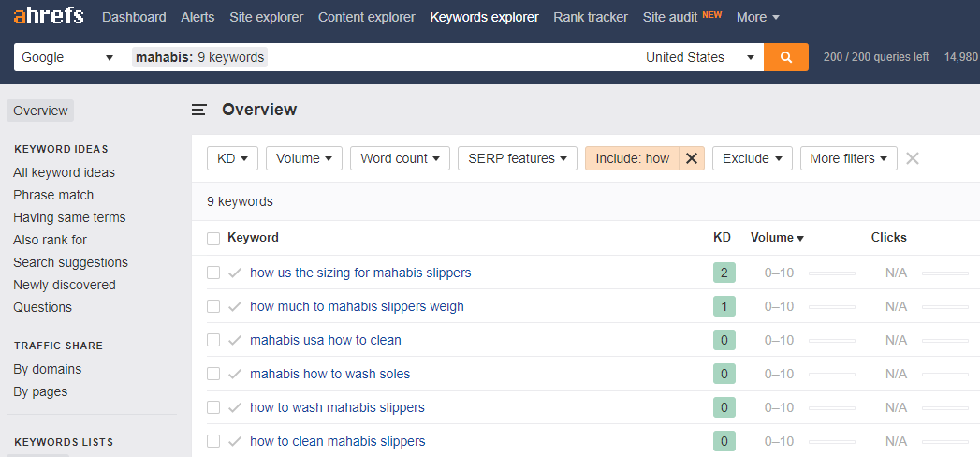This screenshot has height=457, width=980.
Task: Open Newly discovered report
Action: 65,285
